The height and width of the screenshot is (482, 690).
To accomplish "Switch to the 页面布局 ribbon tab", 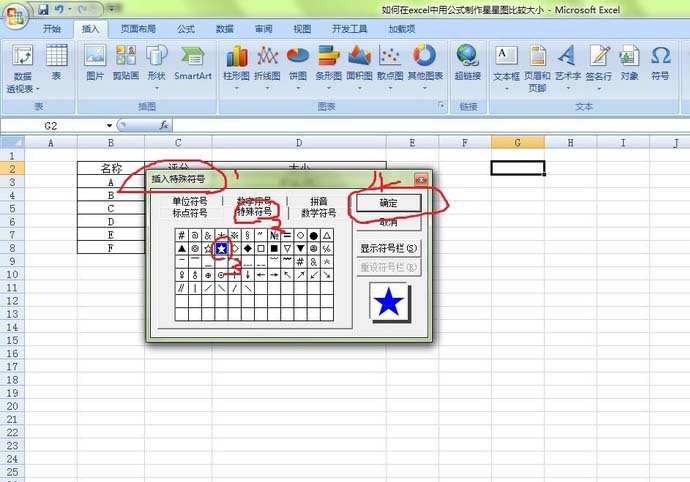I will pyautogui.click(x=138, y=29).
